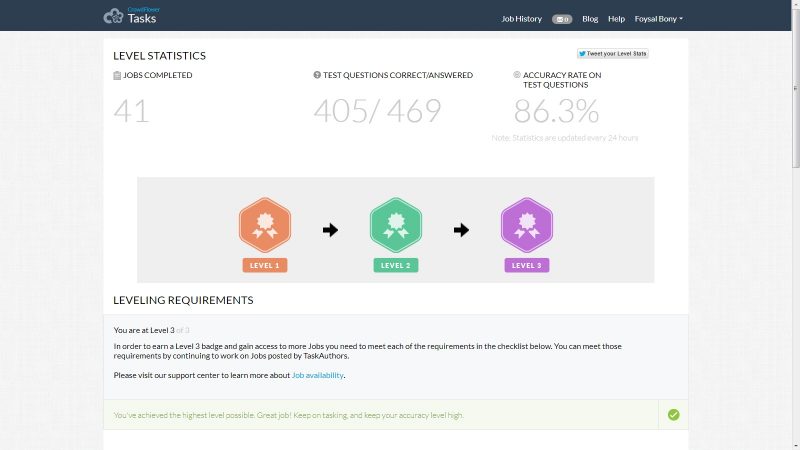The image size is (800, 450).
Task: Click Tweet your Level Stats button
Action: pyautogui.click(x=612, y=54)
